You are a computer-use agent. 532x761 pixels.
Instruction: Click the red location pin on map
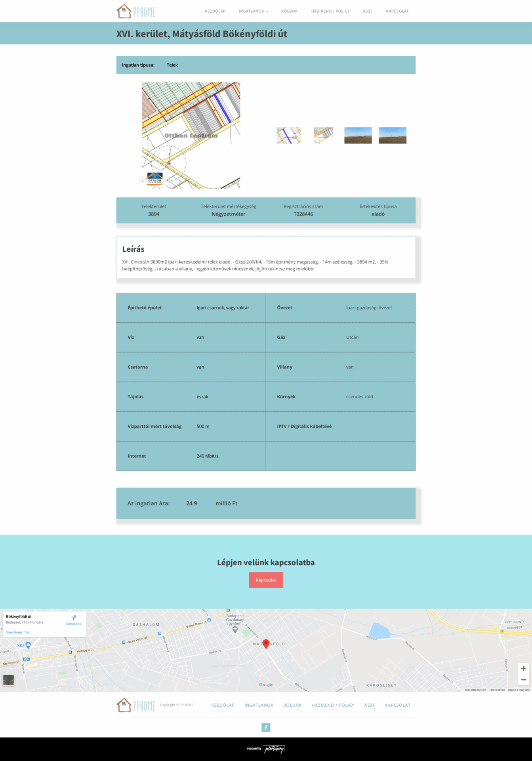pos(266,644)
